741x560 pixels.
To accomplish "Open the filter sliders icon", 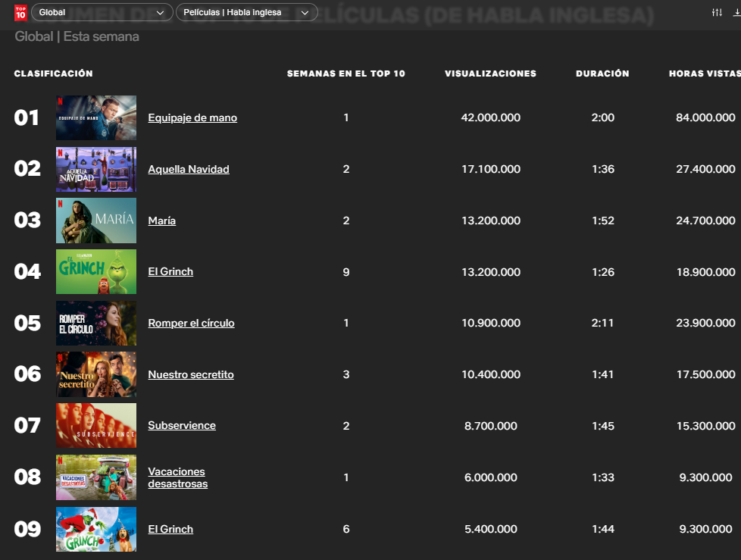I will [x=717, y=13].
